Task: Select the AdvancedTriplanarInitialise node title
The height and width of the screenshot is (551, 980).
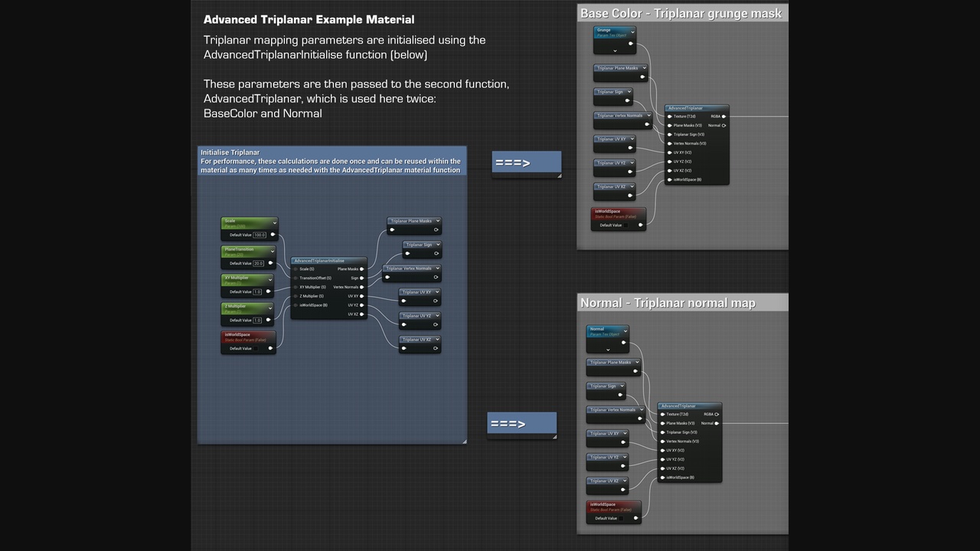Action: click(x=318, y=261)
